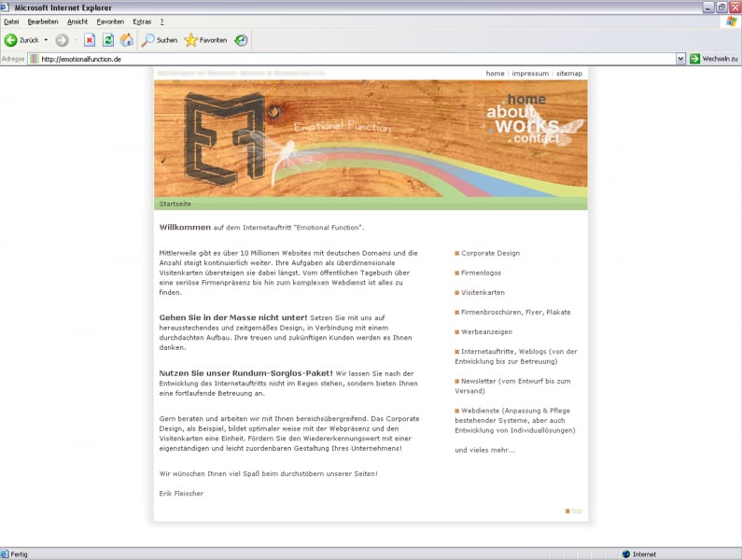
Task: Click the Internetauftritte, Weblogs list item
Action: pos(516,357)
